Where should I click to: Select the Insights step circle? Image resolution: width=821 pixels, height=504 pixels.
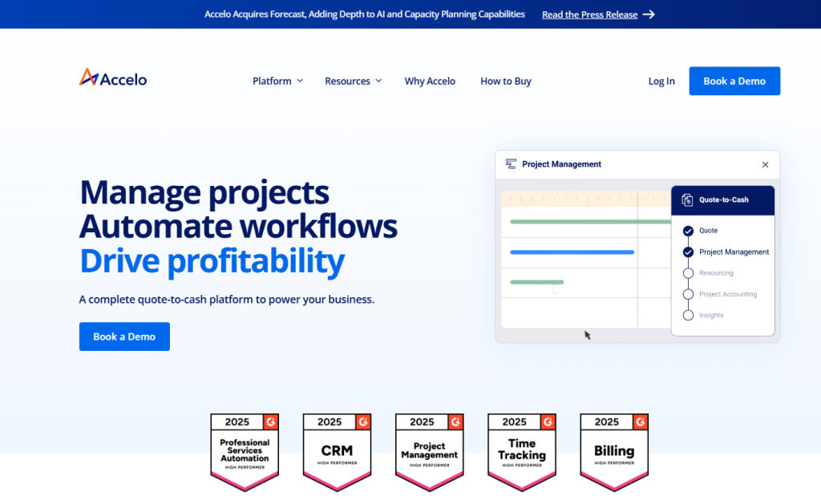click(688, 316)
